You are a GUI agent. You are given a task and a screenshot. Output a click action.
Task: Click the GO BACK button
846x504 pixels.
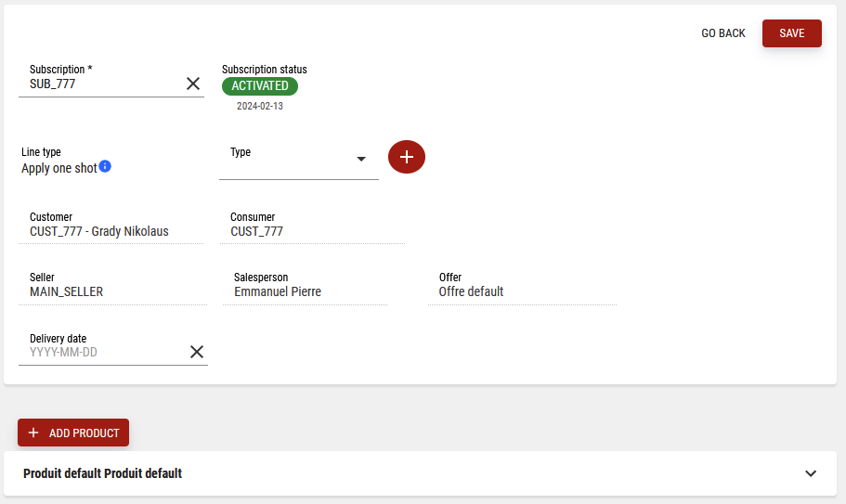click(x=722, y=33)
